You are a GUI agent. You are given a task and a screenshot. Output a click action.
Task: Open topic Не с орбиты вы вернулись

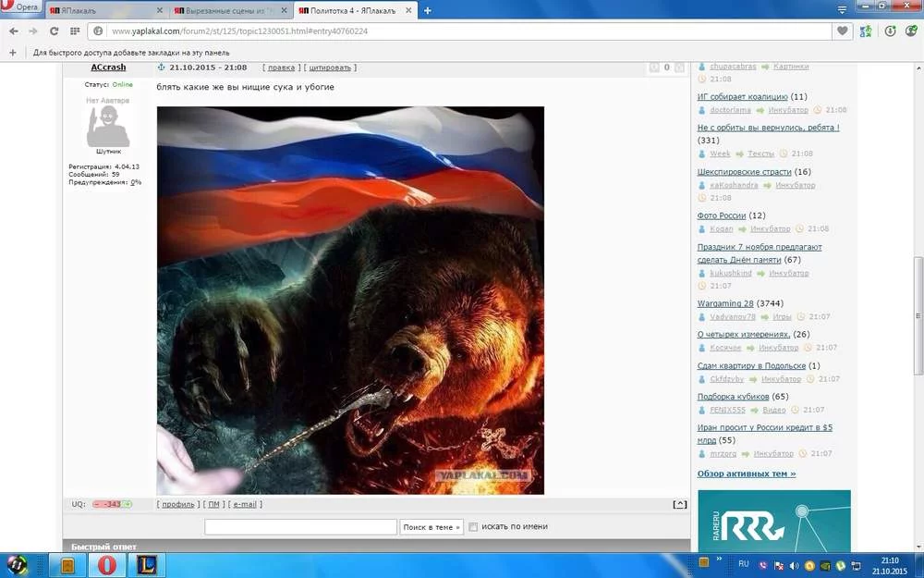(x=768, y=128)
